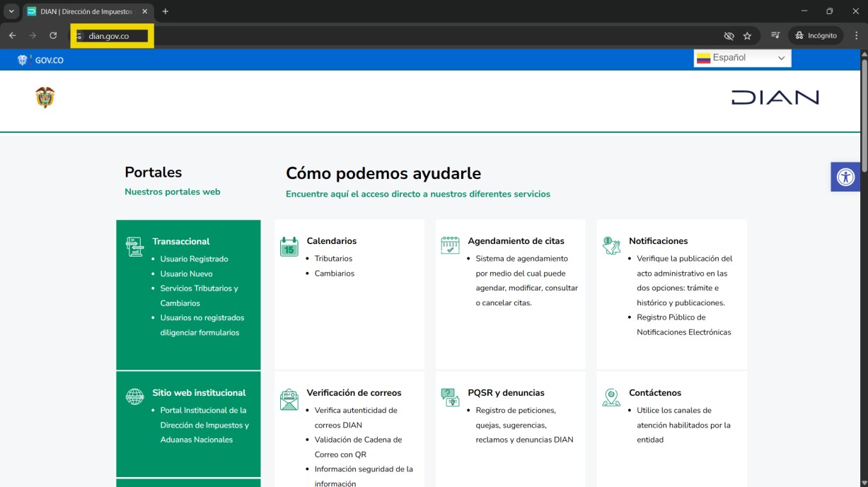Open the Incógnito profile button
The image size is (868, 487).
(x=816, y=35)
